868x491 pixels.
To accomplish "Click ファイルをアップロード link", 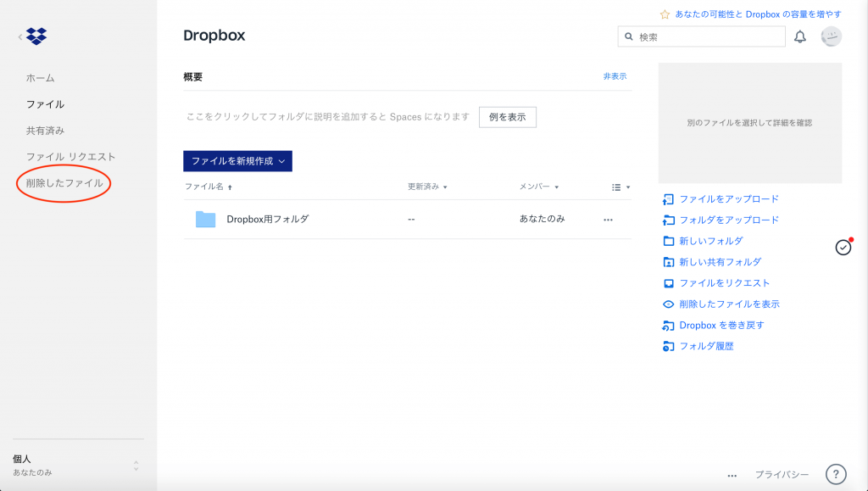I will (729, 198).
